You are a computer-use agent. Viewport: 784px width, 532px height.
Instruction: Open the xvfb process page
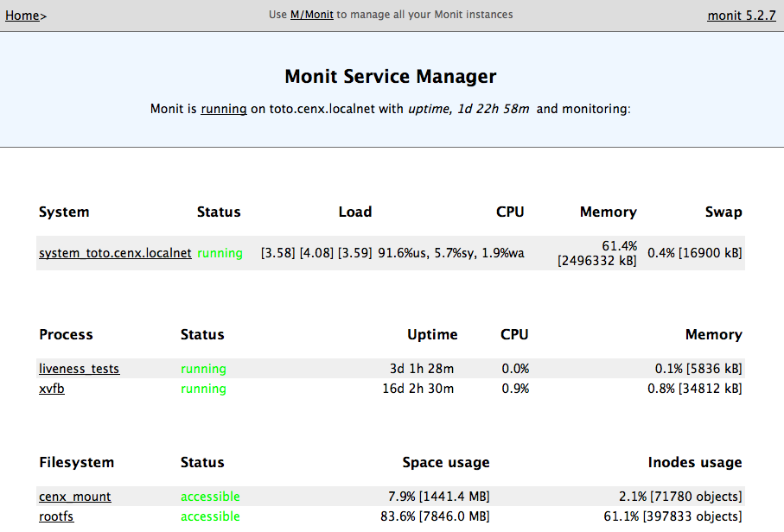coord(52,389)
